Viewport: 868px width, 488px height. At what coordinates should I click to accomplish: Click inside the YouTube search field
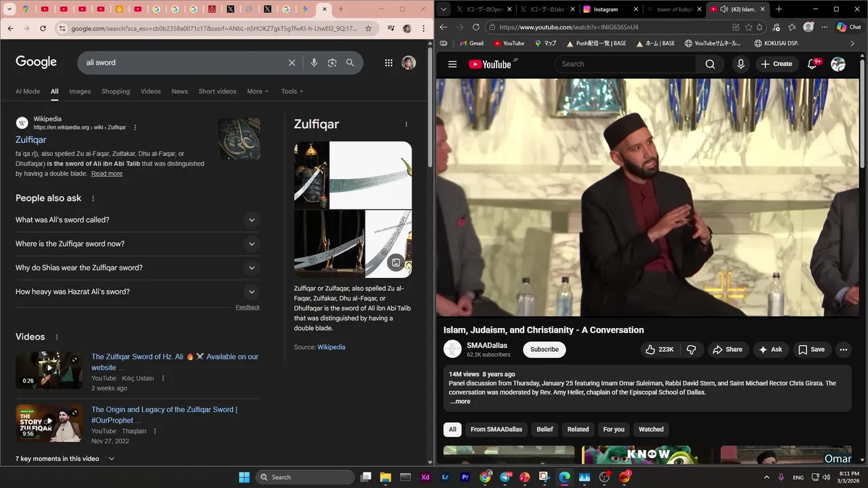625,64
